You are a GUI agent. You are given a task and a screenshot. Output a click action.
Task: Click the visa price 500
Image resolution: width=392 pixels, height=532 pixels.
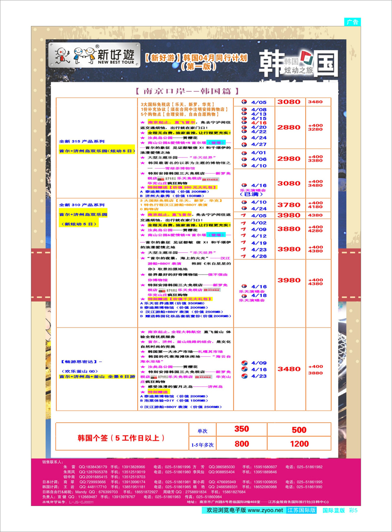(299, 430)
